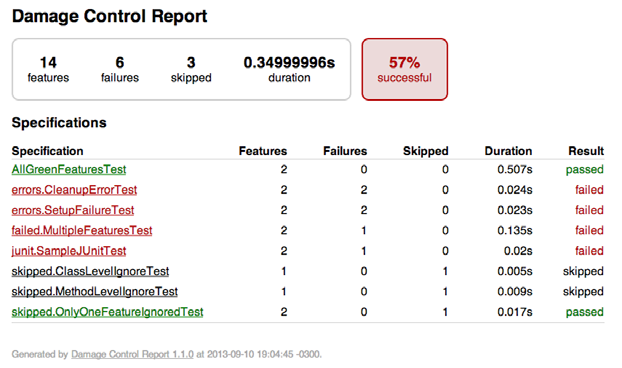Open skipped.MethodLevelIgnoreTest specification
The image size is (622, 368).
coord(94,291)
